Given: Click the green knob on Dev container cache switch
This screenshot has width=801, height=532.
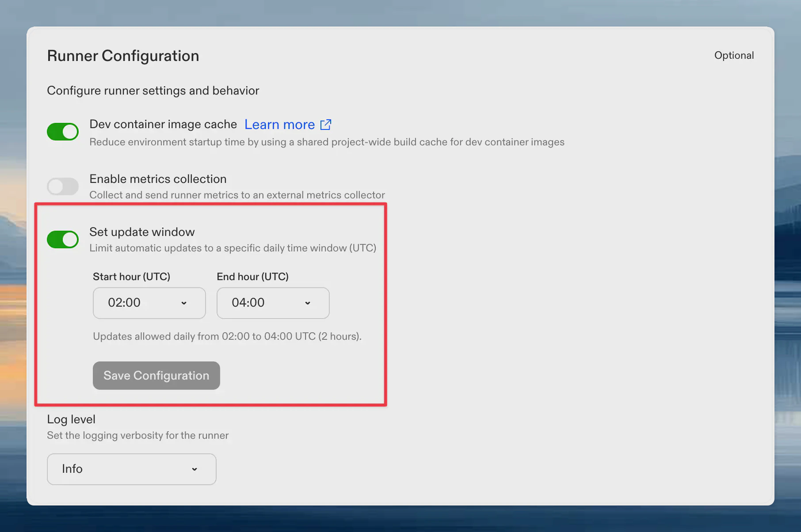Looking at the screenshot, I should [69, 131].
